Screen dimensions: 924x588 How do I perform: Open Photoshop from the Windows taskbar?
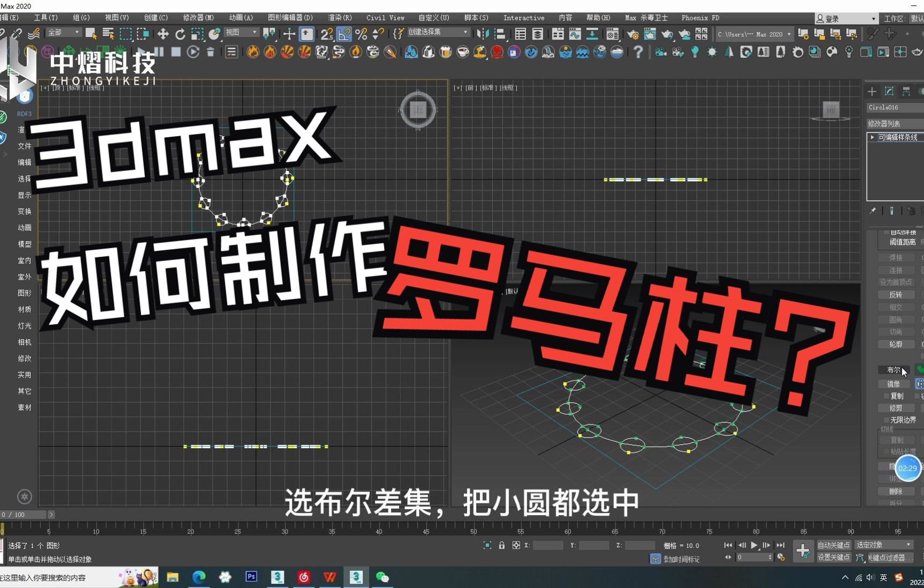pyautogui.click(x=251, y=577)
